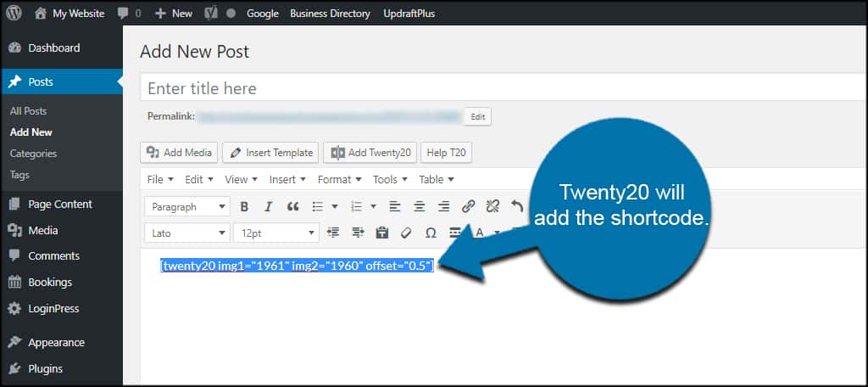
Task: Open the Paragraph format dropdown
Action: pos(186,206)
